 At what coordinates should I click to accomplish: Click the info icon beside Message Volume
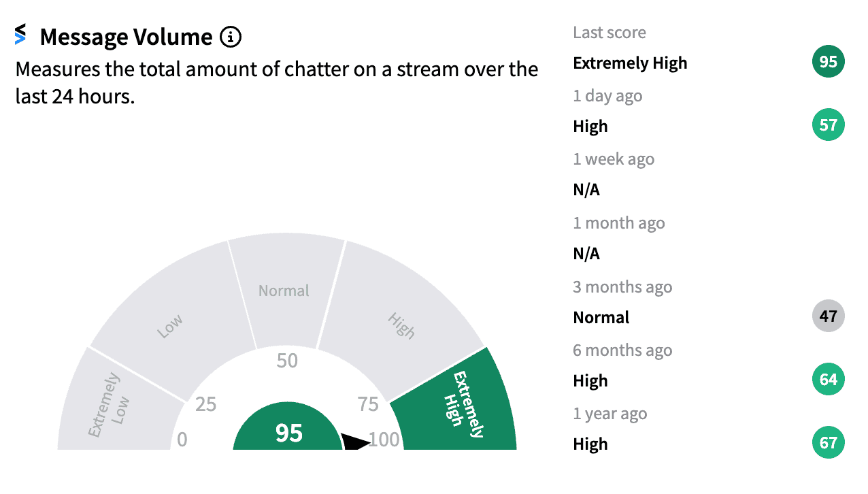[x=231, y=37]
